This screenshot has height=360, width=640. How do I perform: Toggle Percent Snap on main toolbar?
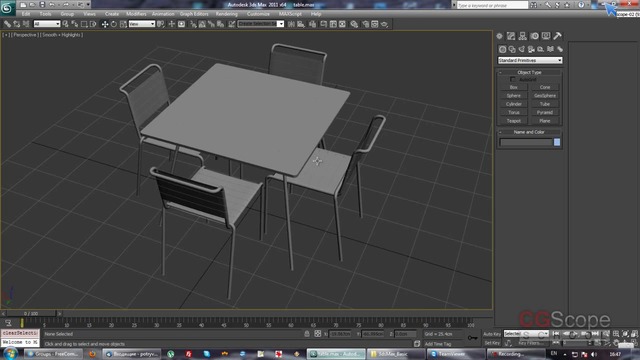[x=211, y=24]
